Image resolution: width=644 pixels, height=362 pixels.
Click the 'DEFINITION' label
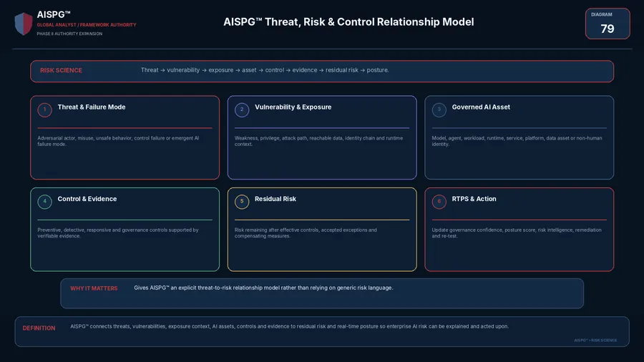39,328
